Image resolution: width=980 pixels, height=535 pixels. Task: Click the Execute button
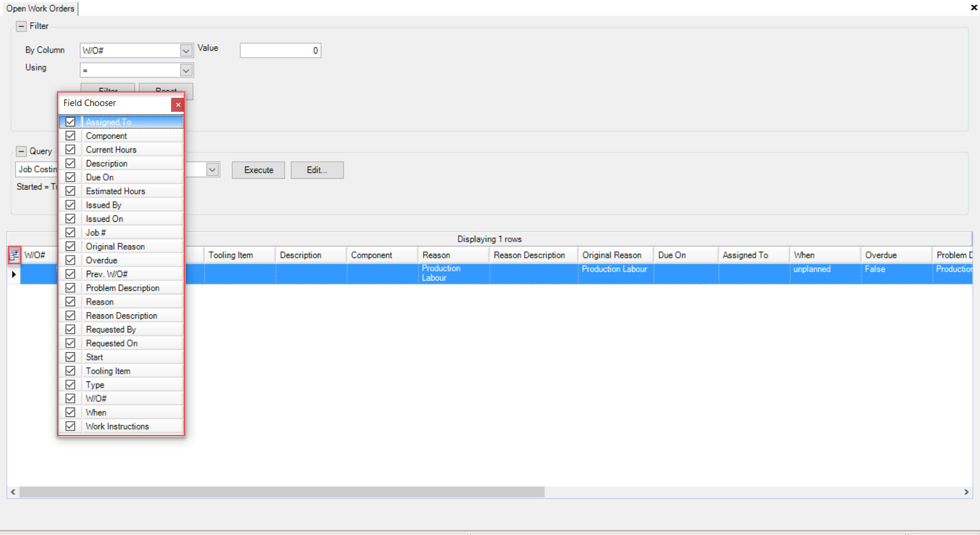(258, 170)
